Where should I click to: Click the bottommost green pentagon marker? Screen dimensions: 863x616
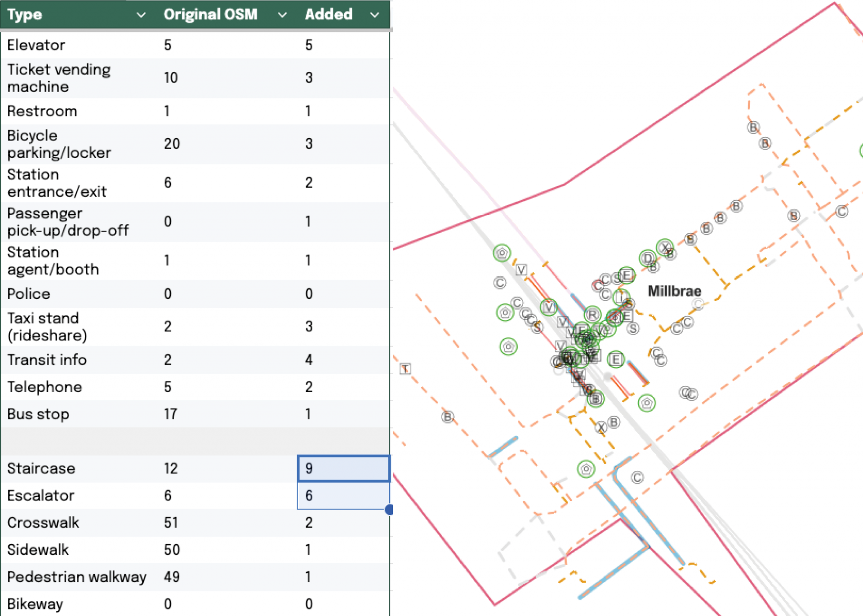586,470
